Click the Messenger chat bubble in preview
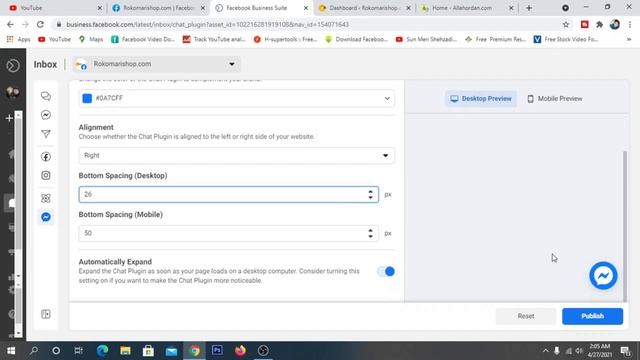The image size is (640, 360). (603, 276)
